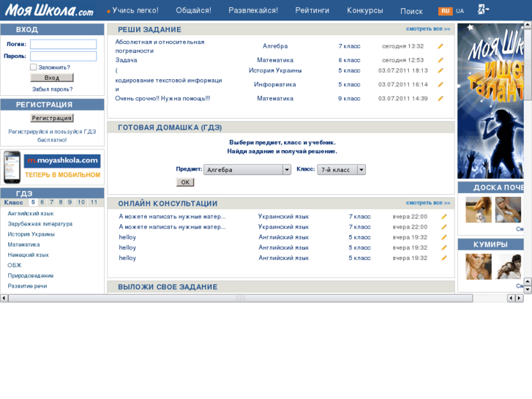Open the Моя Школа.com logo home
The image size is (532, 399).
49,10
